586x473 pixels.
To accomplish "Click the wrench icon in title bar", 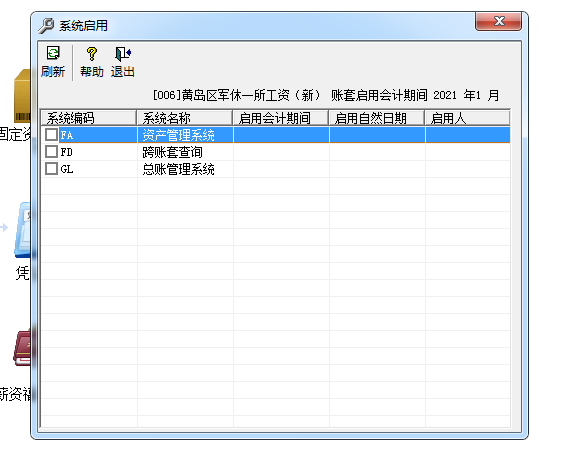I will tap(46, 26).
